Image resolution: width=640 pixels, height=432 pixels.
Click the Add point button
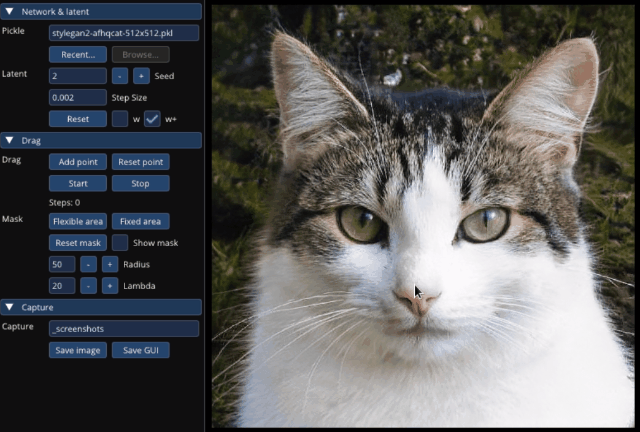click(x=78, y=162)
